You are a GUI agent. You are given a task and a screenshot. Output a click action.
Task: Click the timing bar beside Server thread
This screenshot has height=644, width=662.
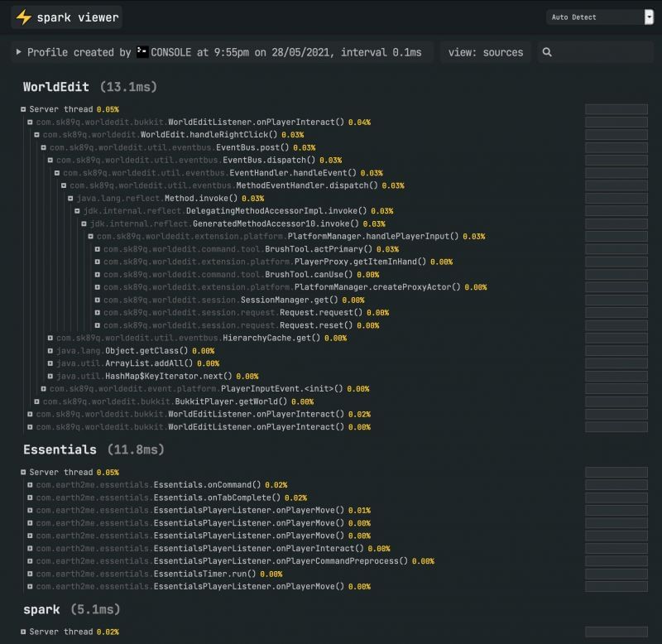[x=616, y=108]
